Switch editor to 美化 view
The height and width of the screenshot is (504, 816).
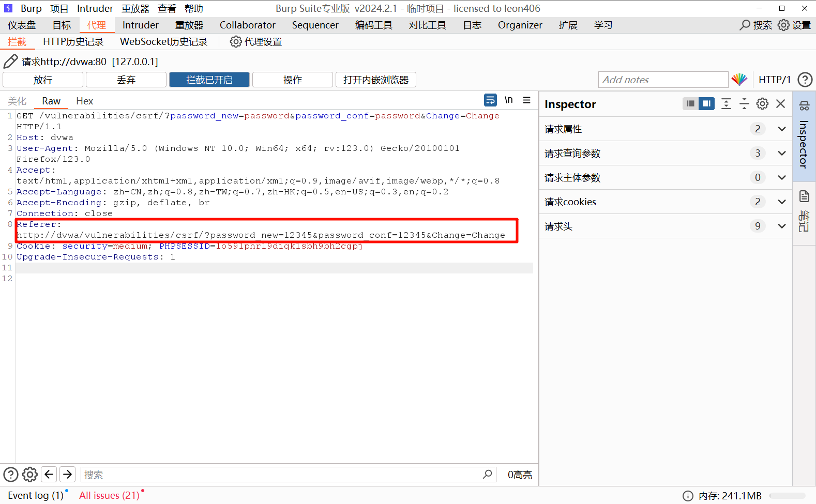(x=17, y=101)
